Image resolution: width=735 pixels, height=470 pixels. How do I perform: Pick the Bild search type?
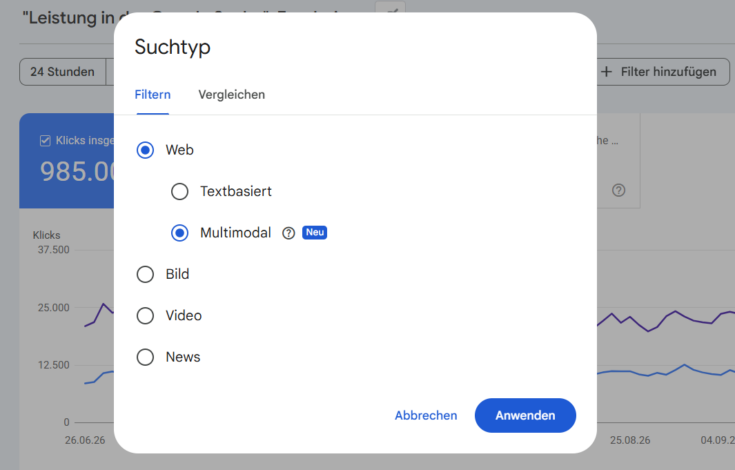[145, 274]
